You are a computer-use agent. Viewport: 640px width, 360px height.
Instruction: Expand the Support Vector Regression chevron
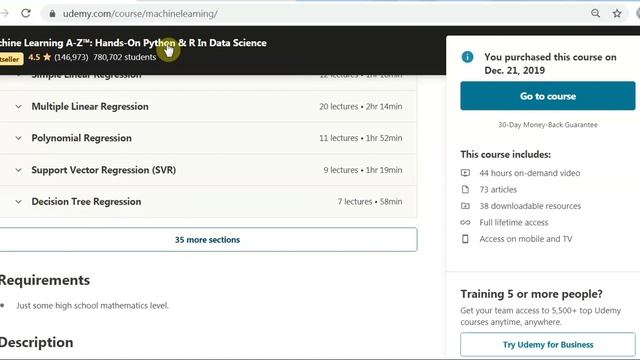click(x=18, y=170)
